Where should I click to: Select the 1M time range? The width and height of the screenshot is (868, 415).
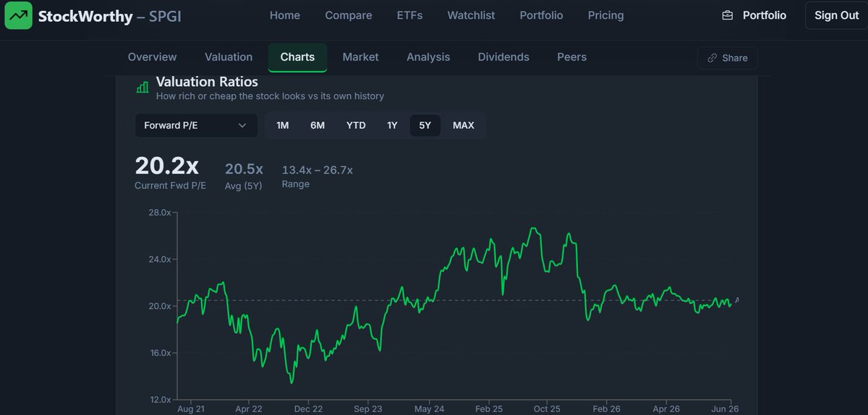coord(283,126)
